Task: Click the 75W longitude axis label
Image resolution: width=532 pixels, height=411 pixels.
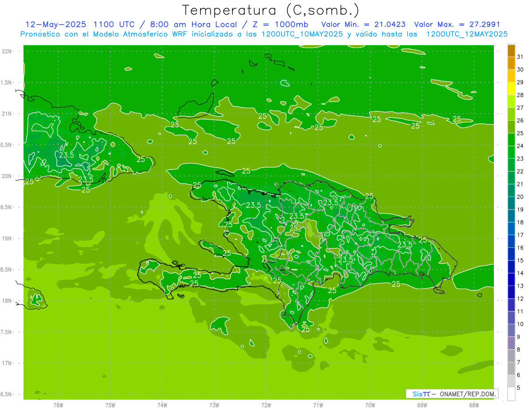Action: coord(110,405)
